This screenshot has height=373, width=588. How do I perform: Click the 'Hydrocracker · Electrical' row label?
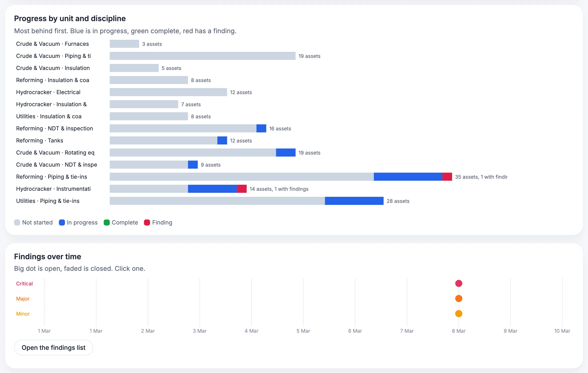point(48,92)
